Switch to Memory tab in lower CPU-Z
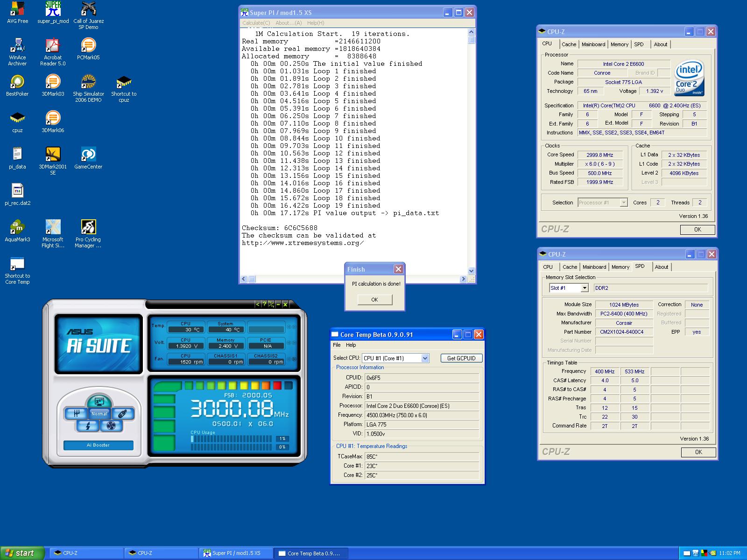Viewport: 747px width, 560px height. coord(620,267)
